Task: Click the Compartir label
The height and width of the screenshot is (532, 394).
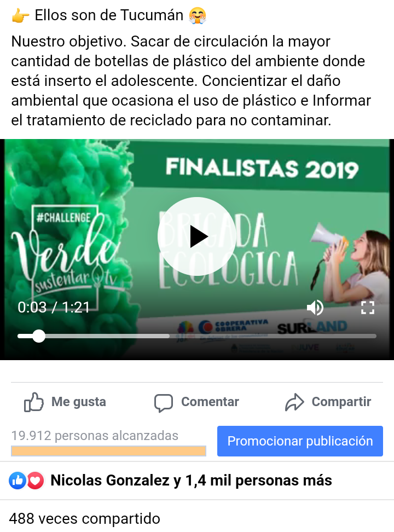Action: (341, 402)
